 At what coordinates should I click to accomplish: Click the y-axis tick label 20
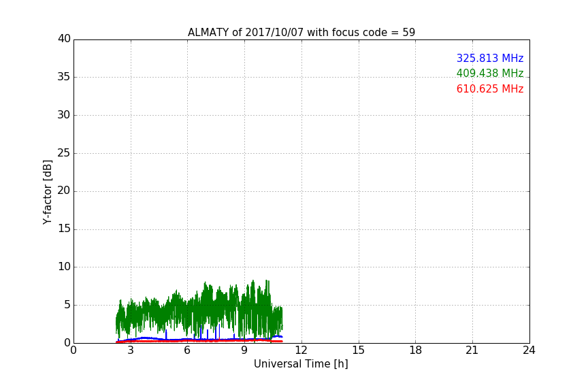click(x=64, y=191)
